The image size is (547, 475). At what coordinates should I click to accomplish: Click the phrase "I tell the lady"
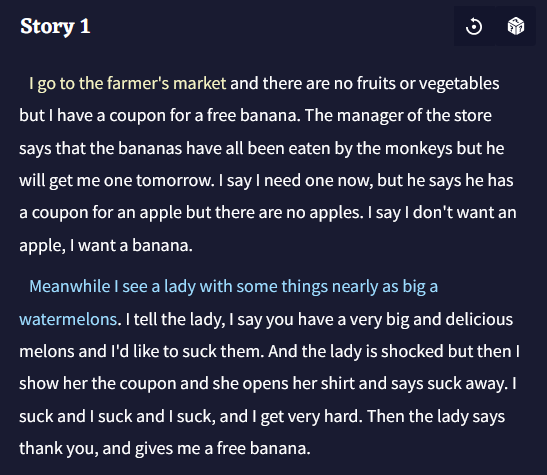pyautogui.click(x=175, y=319)
